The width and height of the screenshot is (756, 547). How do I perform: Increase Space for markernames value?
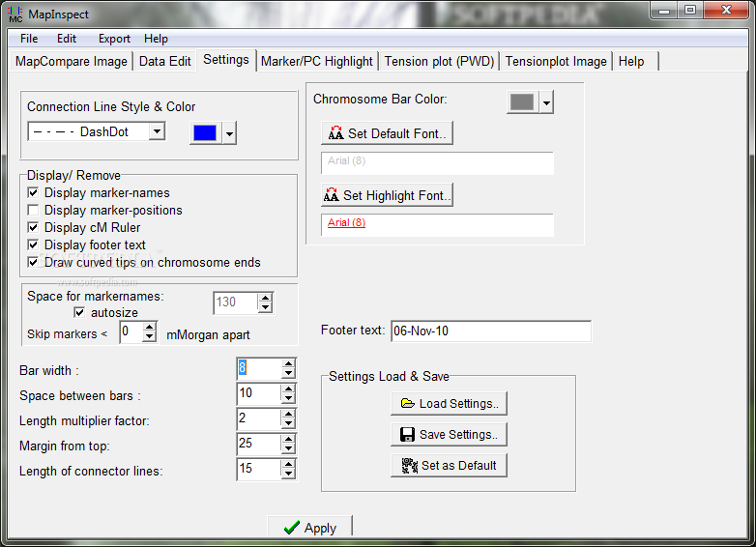(x=265, y=299)
